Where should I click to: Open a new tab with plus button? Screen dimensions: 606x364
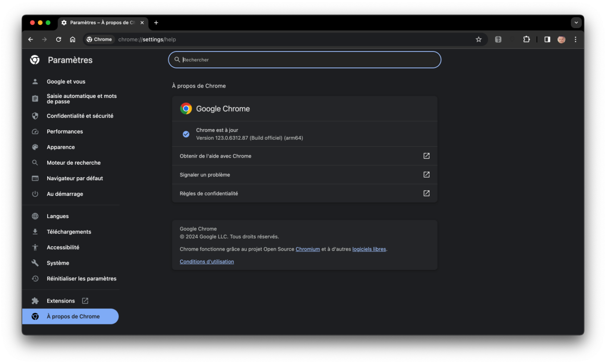tap(156, 23)
